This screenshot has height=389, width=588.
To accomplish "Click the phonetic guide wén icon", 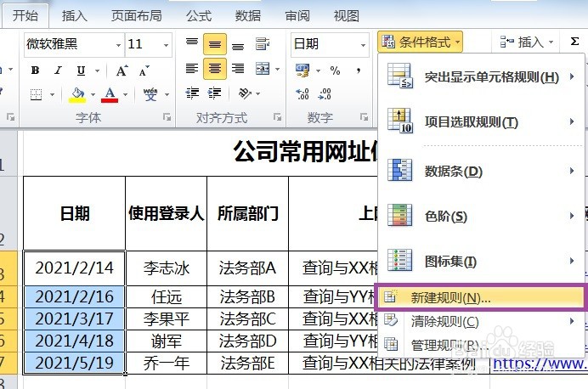I will click(150, 94).
